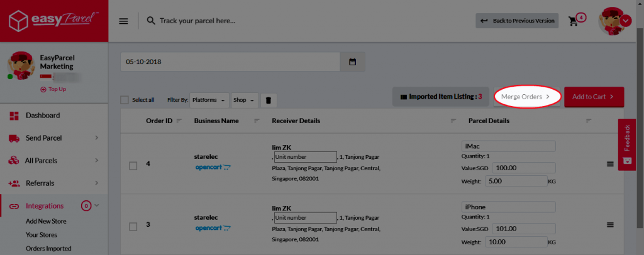Click the Imported Item Listing button
Viewport: 644px width, 255px height.
[441, 97]
